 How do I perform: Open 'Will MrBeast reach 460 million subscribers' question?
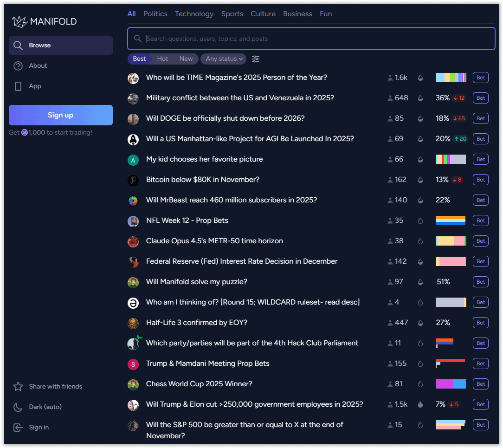coord(232,200)
